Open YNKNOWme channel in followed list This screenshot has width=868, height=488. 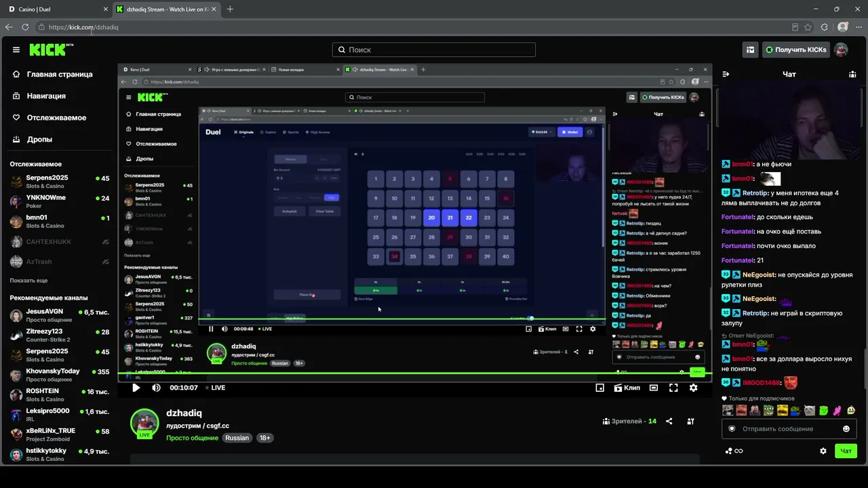[60, 201]
